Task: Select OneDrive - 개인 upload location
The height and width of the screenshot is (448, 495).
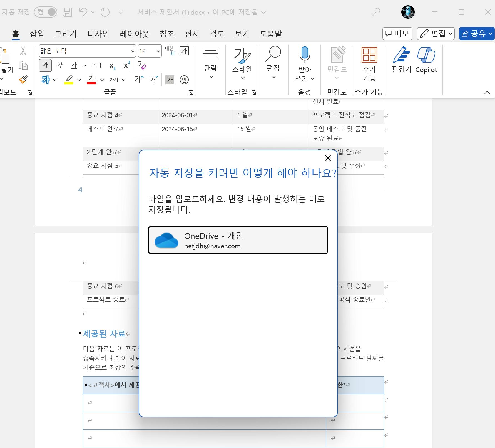Action: [238, 240]
